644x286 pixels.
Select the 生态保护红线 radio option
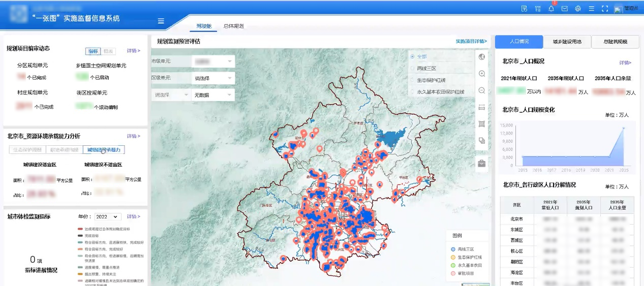click(413, 80)
